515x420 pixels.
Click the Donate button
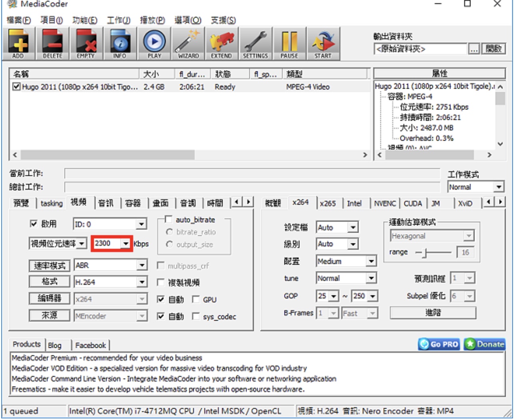click(x=484, y=344)
